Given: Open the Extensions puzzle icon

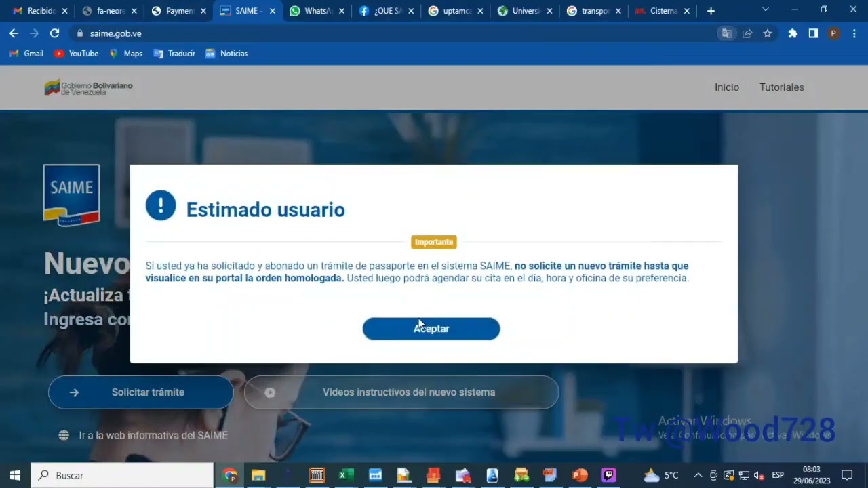Looking at the screenshot, I should click(x=793, y=33).
